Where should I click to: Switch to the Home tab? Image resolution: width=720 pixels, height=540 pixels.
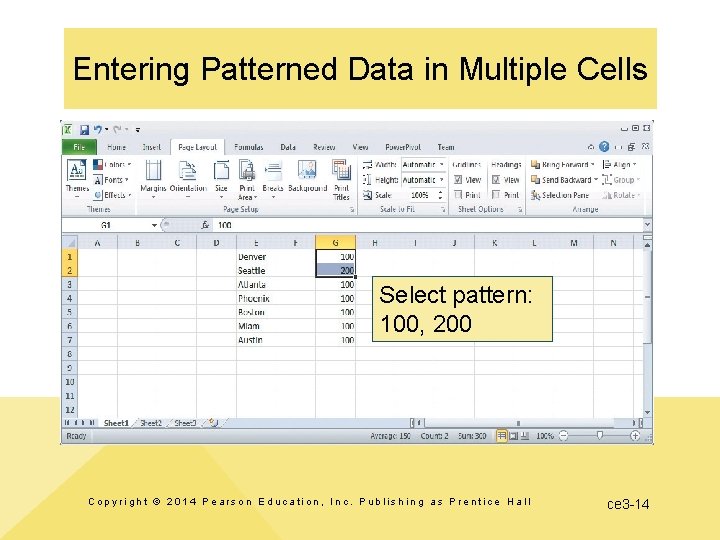117,147
